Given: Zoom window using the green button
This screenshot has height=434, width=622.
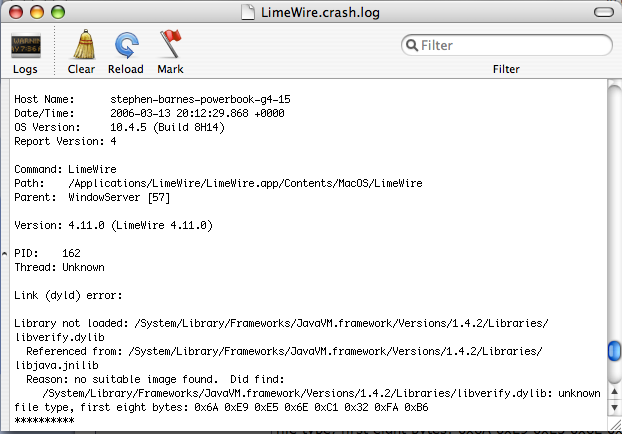Looking at the screenshot, I should coord(58,12).
